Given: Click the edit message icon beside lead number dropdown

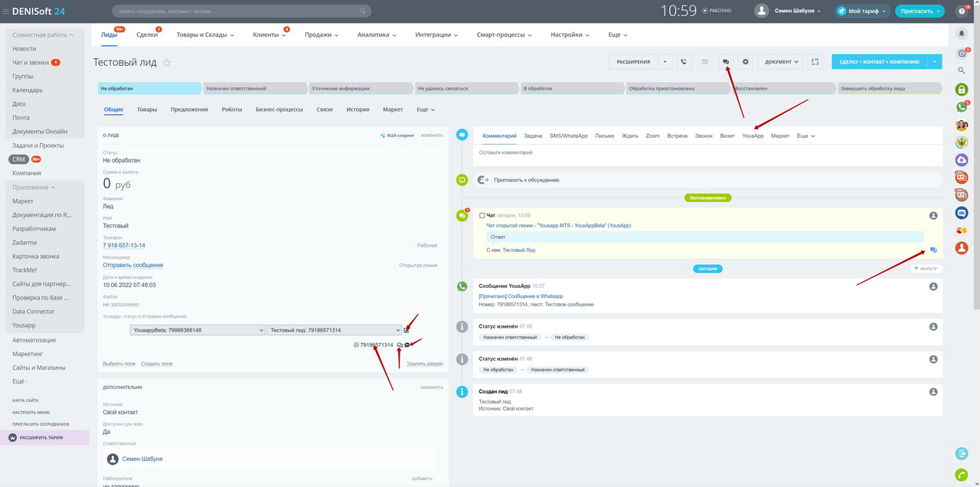Looking at the screenshot, I should point(407,330).
